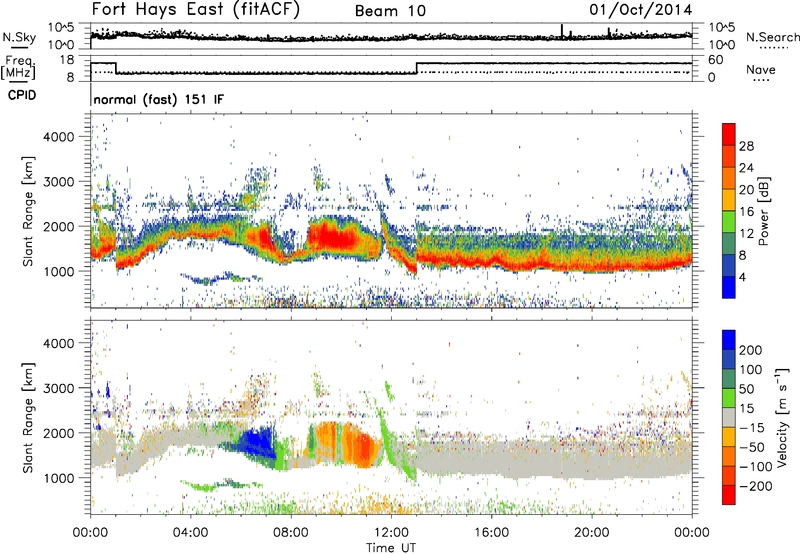Click the red power blob near 09:30
The height and width of the screenshot is (554, 800).
click(335, 238)
